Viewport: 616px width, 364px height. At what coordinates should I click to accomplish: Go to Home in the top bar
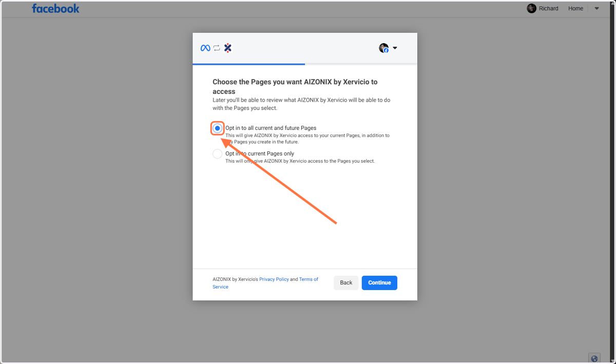point(575,8)
